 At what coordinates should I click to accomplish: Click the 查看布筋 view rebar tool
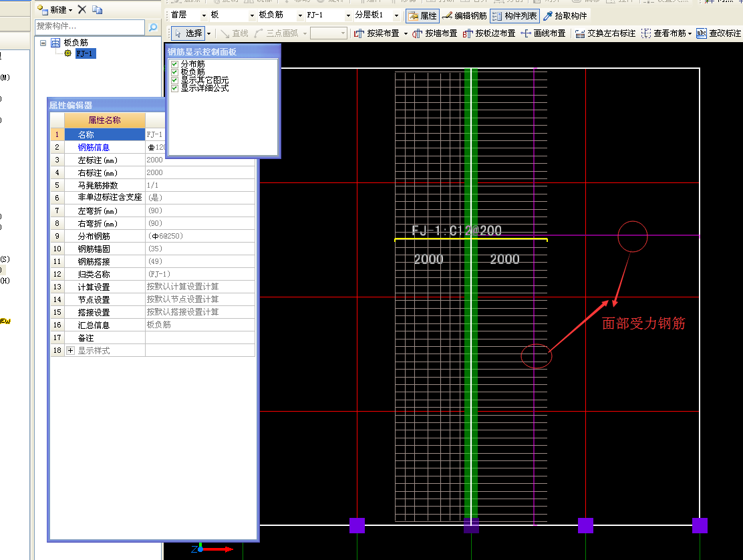[663, 33]
